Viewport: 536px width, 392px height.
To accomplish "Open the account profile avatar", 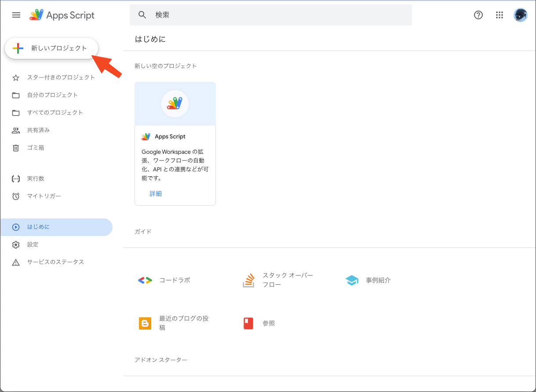I will click(x=521, y=15).
